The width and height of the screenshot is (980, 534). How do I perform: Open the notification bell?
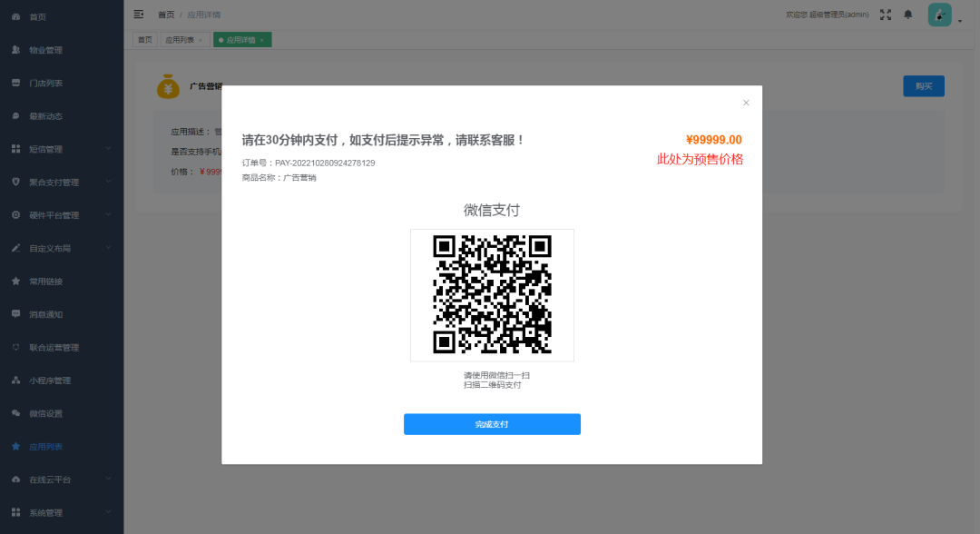pos(908,15)
